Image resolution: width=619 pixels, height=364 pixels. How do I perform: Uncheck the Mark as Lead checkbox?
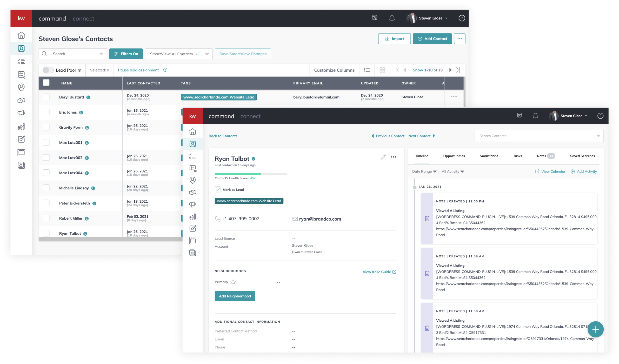tap(218, 189)
